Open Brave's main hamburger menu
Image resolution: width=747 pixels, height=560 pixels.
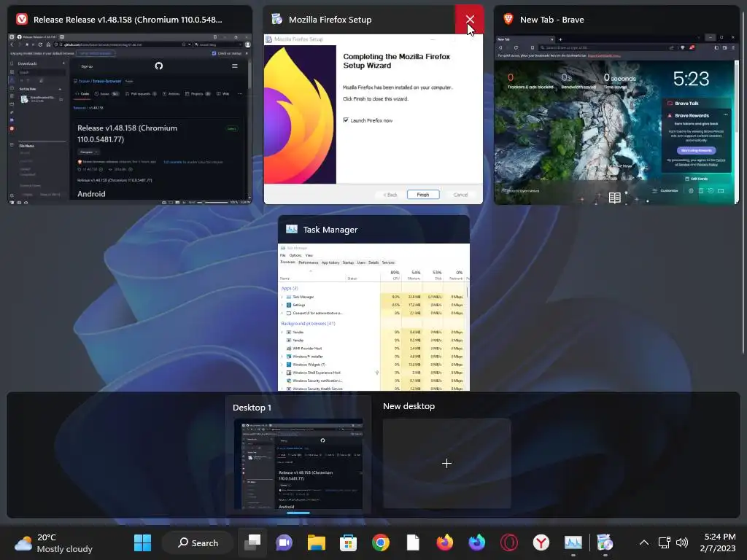733,47
